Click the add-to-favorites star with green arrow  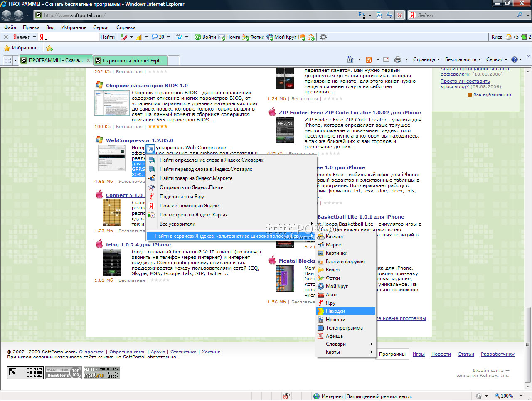tap(49, 48)
